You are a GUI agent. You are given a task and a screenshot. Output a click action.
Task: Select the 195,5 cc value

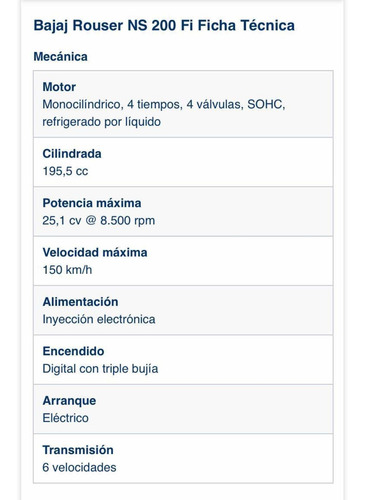point(65,171)
